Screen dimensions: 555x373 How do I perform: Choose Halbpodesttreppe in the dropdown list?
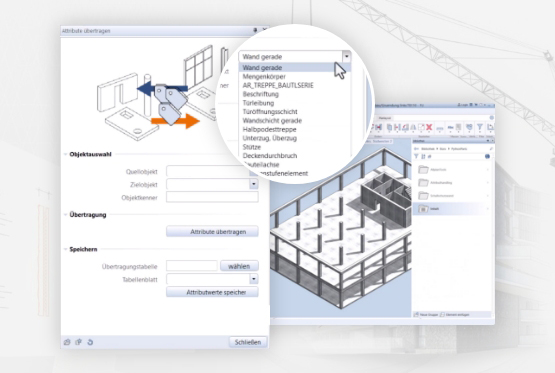click(269, 130)
